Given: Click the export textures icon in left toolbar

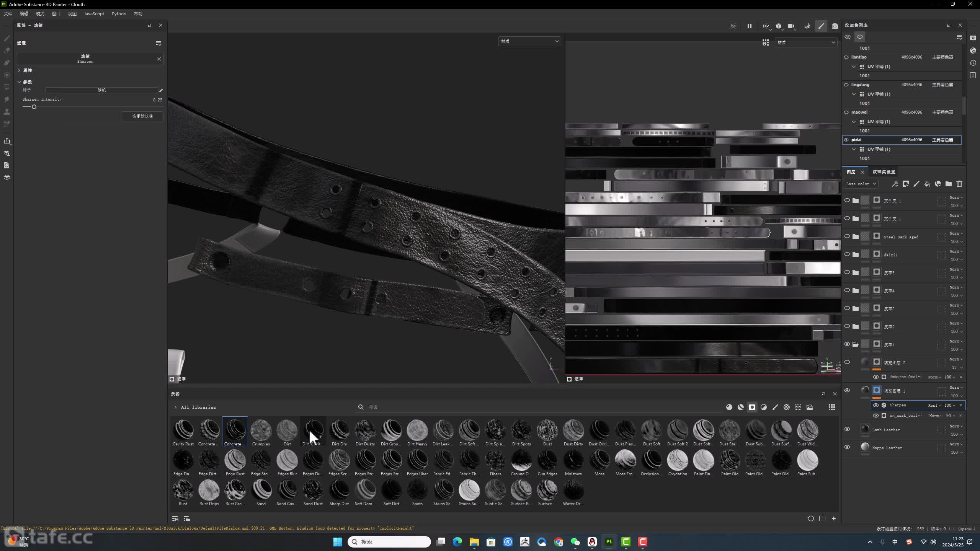Looking at the screenshot, I should click(x=7, y=141).
